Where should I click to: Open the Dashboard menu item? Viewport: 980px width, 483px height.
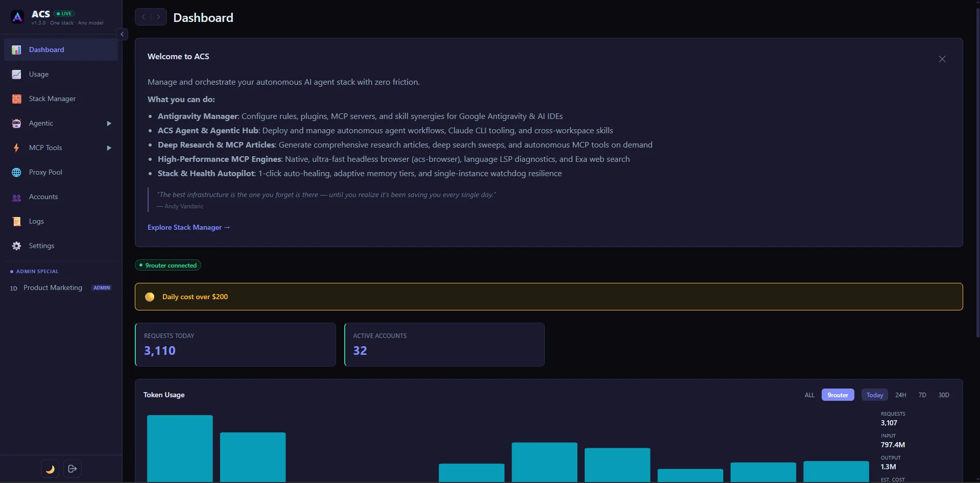point(61,50)
